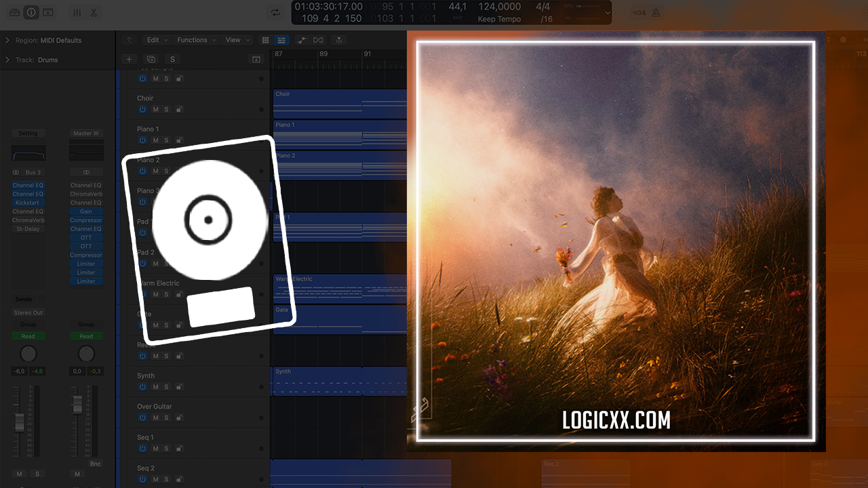Click the 4/4 time signature display

[543, 7]
